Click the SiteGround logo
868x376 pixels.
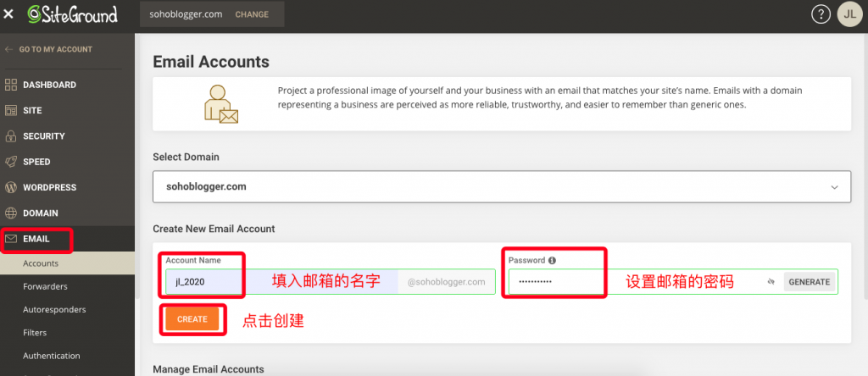click(73, 14)
